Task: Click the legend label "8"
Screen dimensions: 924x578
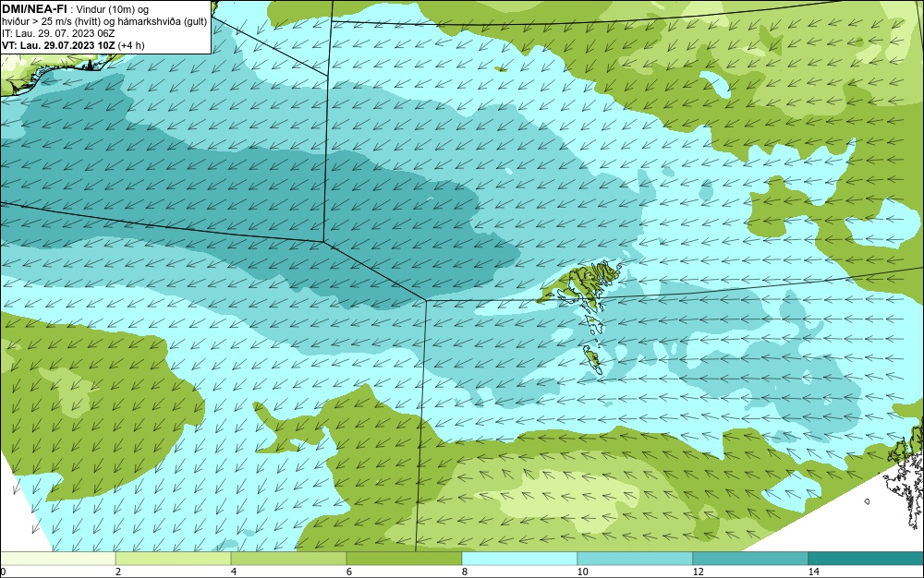Action: 465,572
